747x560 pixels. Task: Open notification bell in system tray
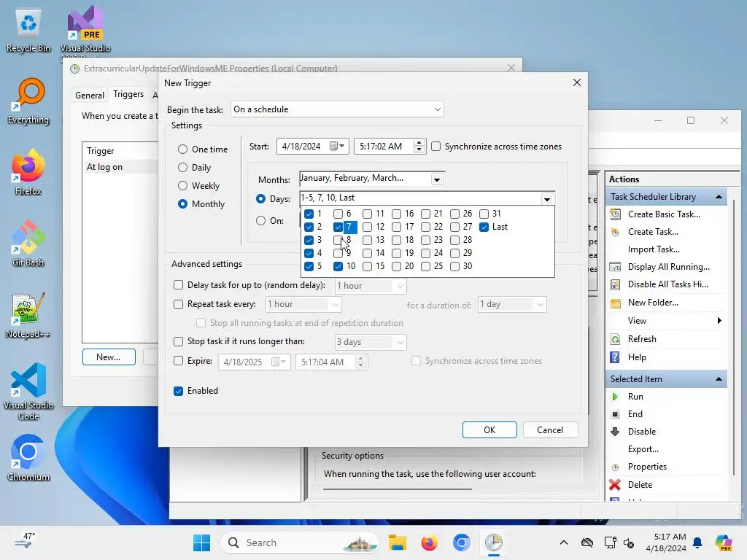(x=697, y=542)
